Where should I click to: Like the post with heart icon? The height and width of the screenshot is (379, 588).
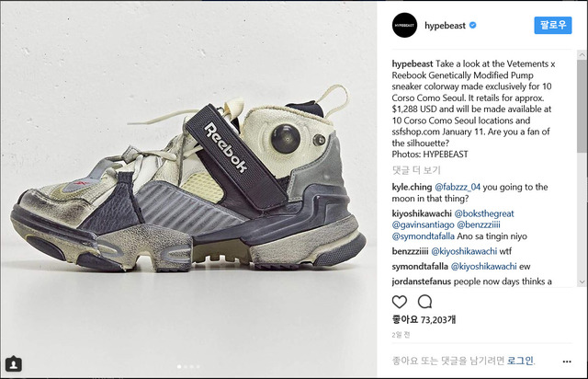(x=400, y=302)
